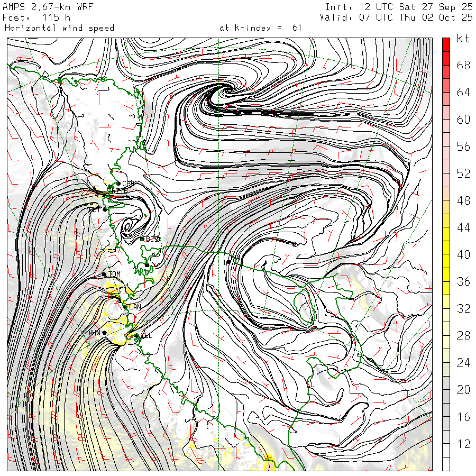Click the yellow color bar segment between 36 and 40
Image resolution: width=476 pixels, height=476 pixels.
click(x=446, y=268)
